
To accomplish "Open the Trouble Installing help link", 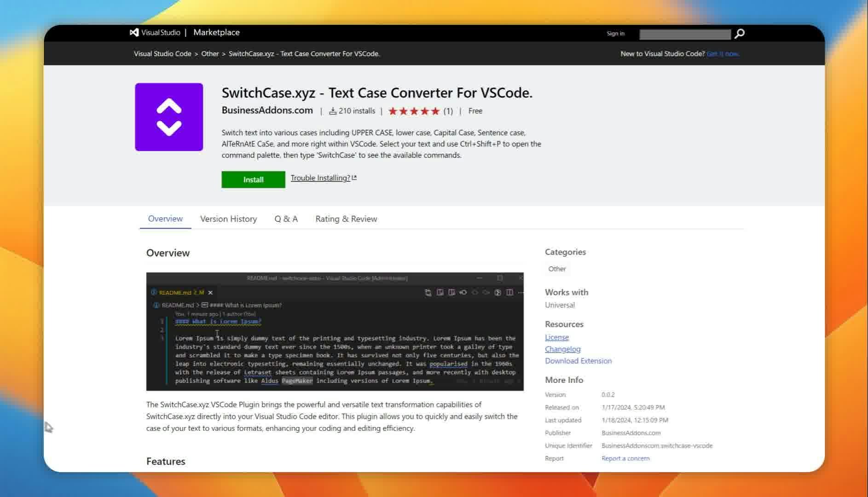I will coord(320,178).
